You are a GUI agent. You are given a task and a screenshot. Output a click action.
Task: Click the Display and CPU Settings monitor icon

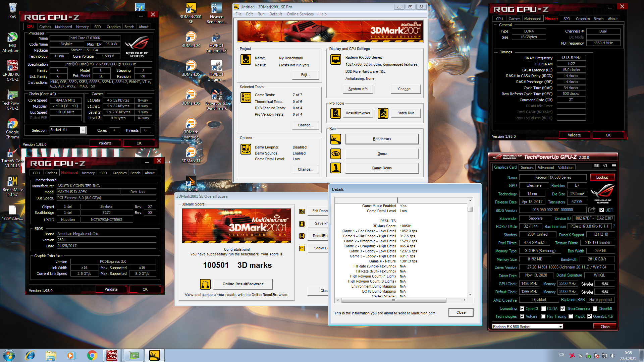(x=336, y=59)
